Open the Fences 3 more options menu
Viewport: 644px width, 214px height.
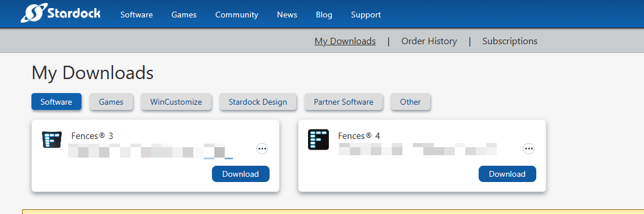[x=262, y=148]
